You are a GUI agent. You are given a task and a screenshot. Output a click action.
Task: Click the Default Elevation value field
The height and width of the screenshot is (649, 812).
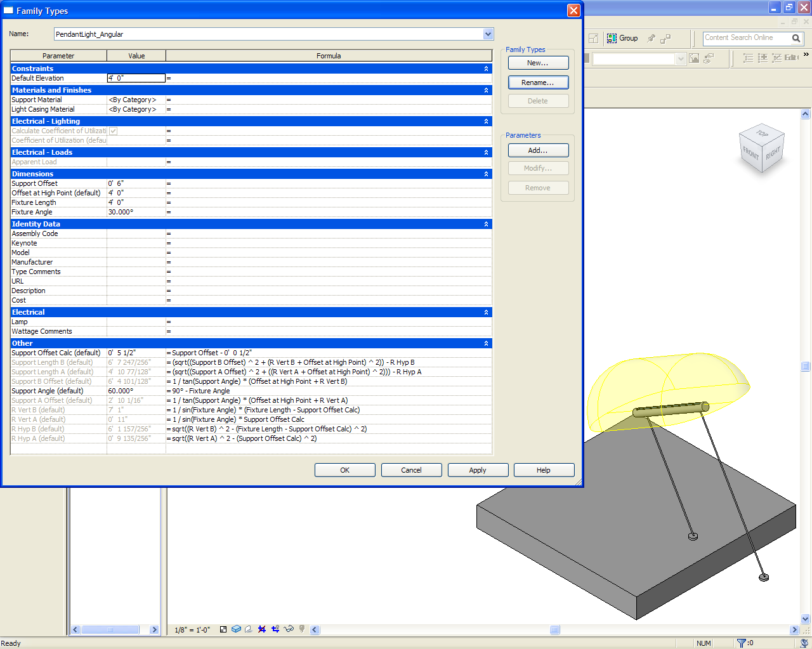[136, 78]
